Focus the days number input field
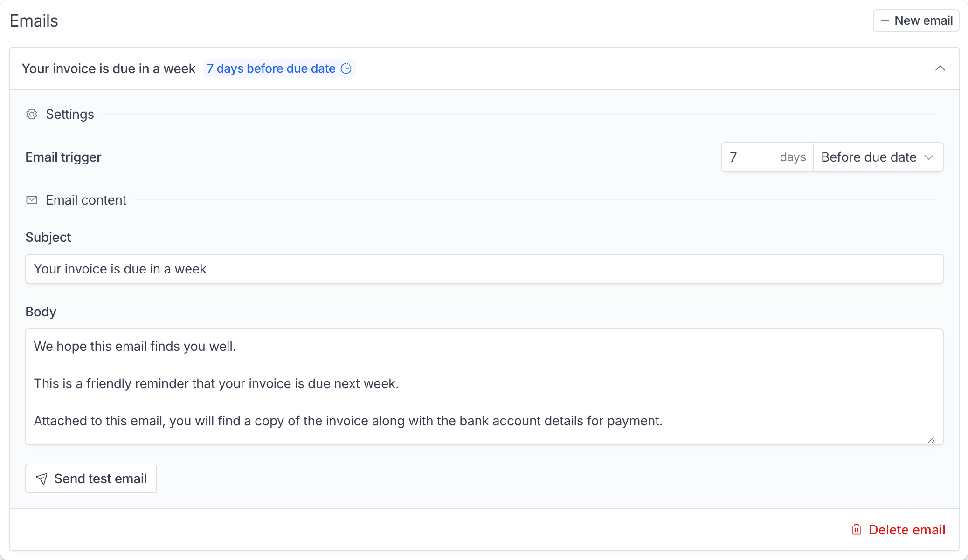The image size is (968, 560). tap(767, 157)
